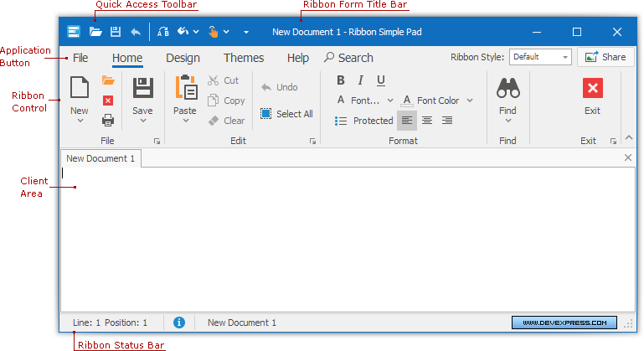Click the touch mode hand icon
Viewport: 644px width, 351px height.
[214, 32]
